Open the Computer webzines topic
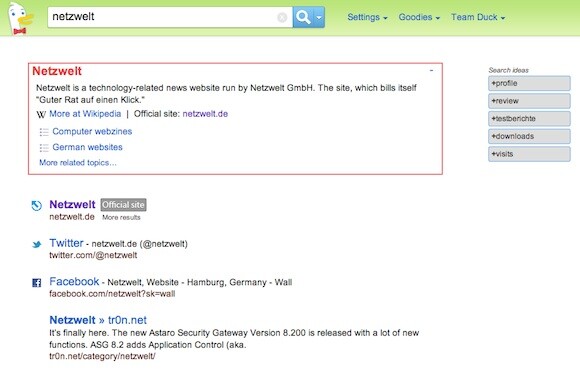This screenshot has width=580, height=370. pos(92,131)
